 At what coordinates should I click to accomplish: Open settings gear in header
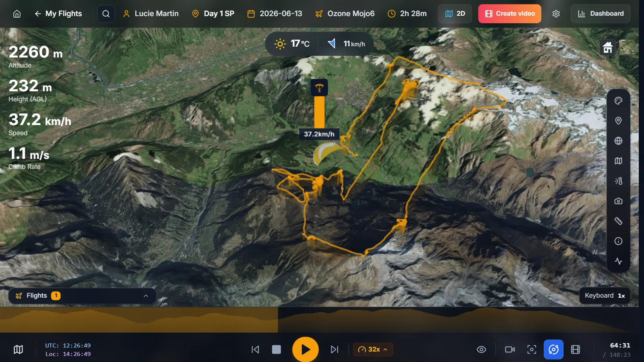click(x=556, y=14)
